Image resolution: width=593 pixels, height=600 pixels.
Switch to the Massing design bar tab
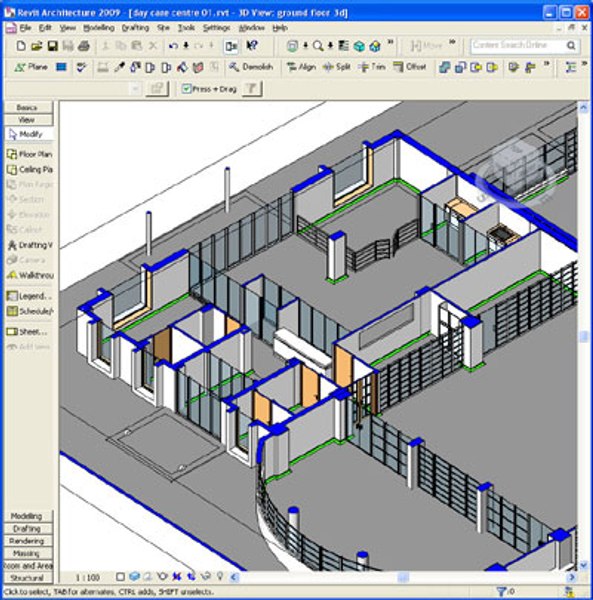pos(28,553)
